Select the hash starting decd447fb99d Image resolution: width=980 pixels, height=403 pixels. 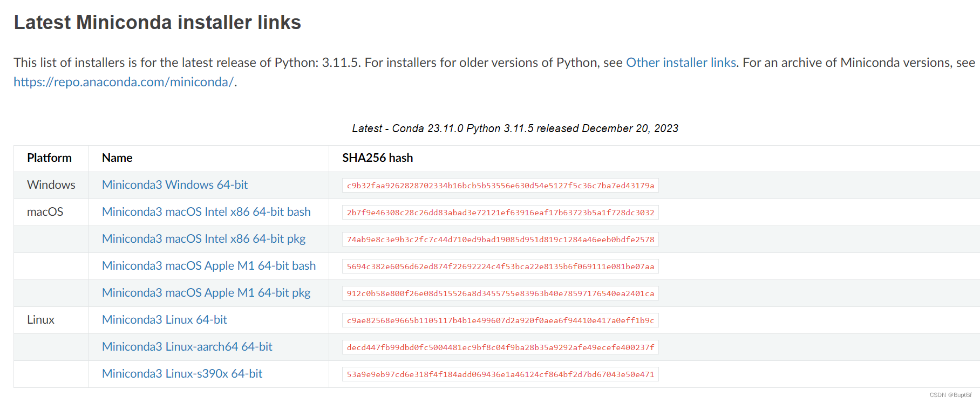point(500,347)
